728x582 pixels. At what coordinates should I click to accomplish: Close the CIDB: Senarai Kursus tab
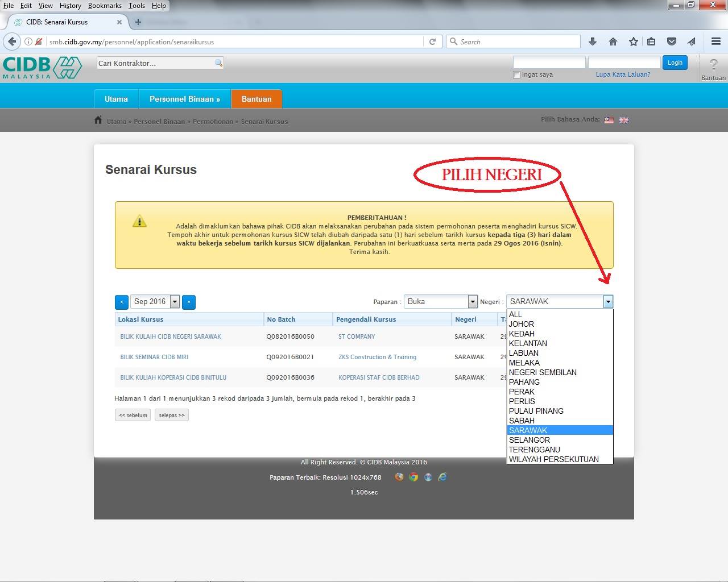pyautogui.click(x=119, y=22)
